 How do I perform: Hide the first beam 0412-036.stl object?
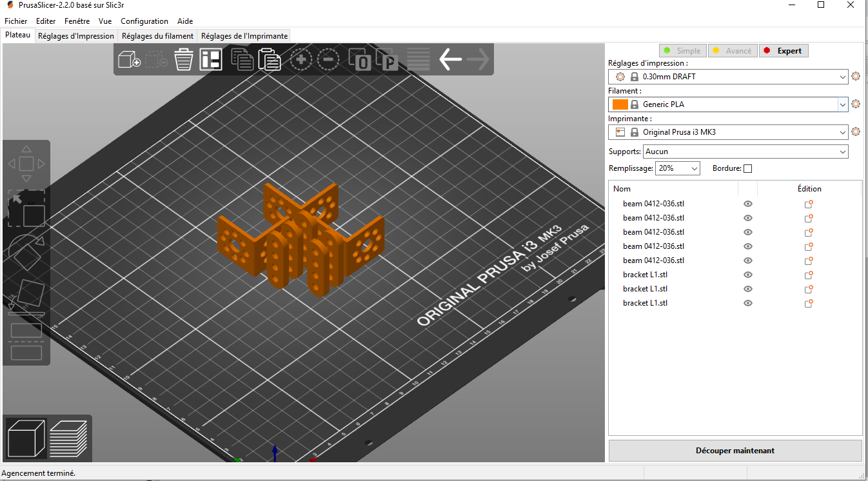click(748, 204)
